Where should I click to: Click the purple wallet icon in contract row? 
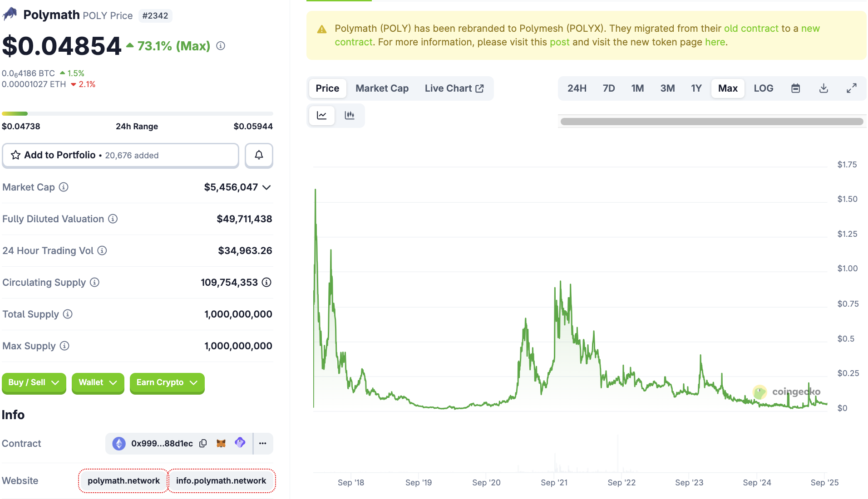pos(240,442)
